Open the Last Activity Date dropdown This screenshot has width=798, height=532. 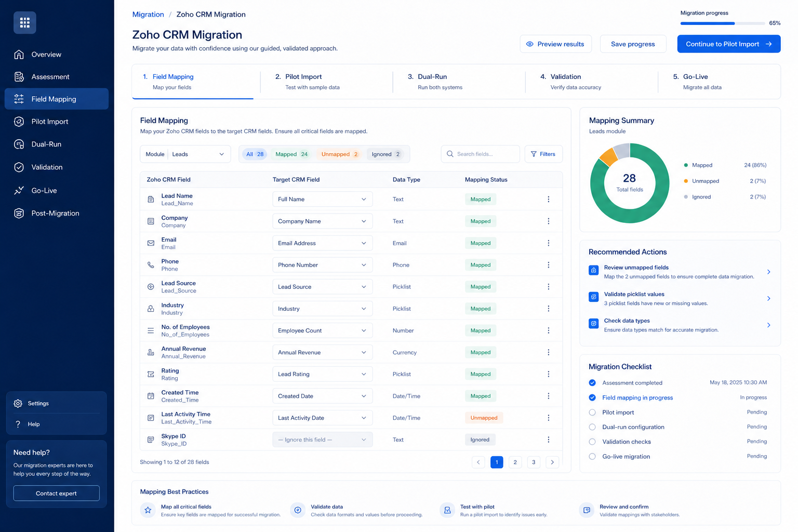click(x=323, y=418)
